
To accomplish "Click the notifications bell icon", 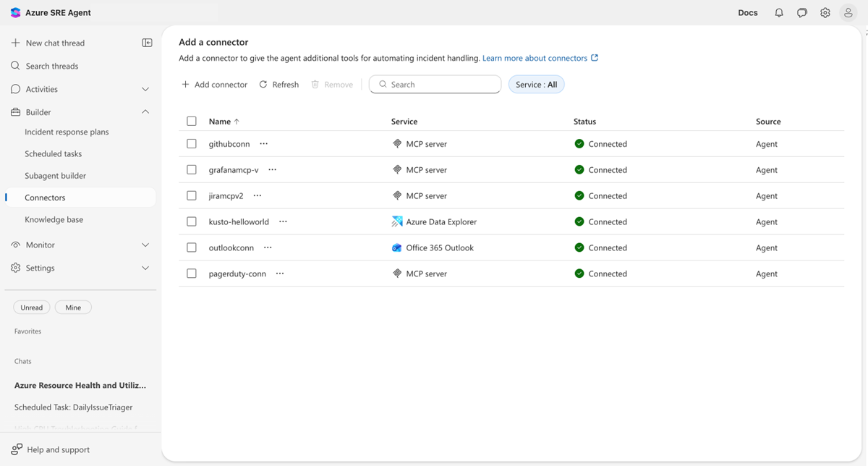I will coord(779,13).
